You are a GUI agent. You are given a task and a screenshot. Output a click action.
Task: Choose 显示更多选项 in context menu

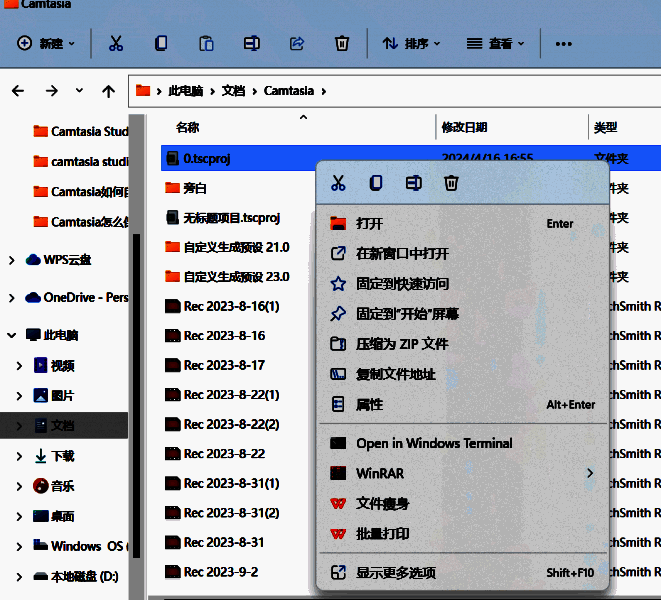click(396, 573)
